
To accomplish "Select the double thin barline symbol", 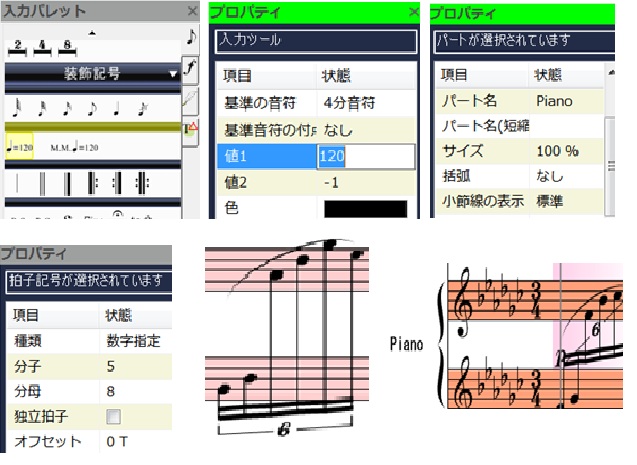I will (x=44, y=184).
